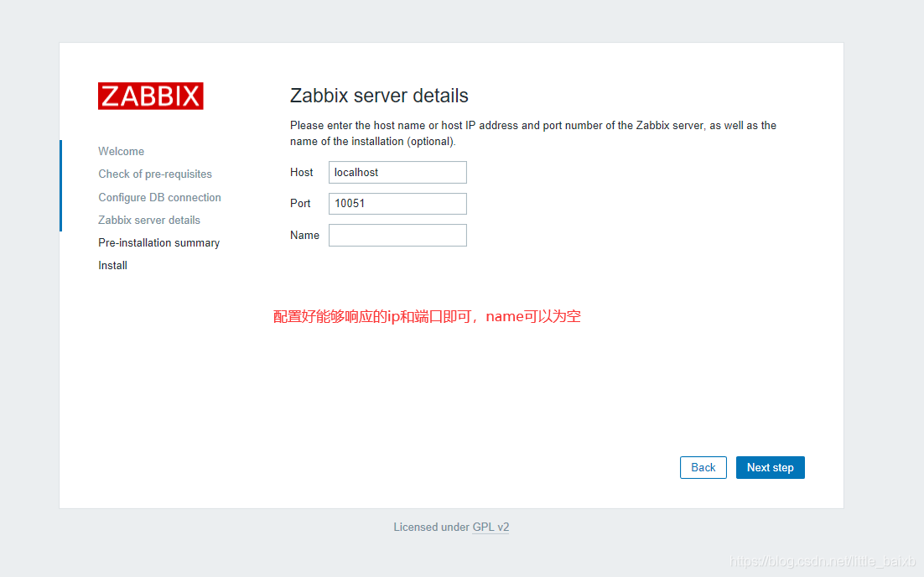924x577 pixels.
Task: Select Check of pre-requisites step
Action: pyautogui.click(x=155, y=174)
